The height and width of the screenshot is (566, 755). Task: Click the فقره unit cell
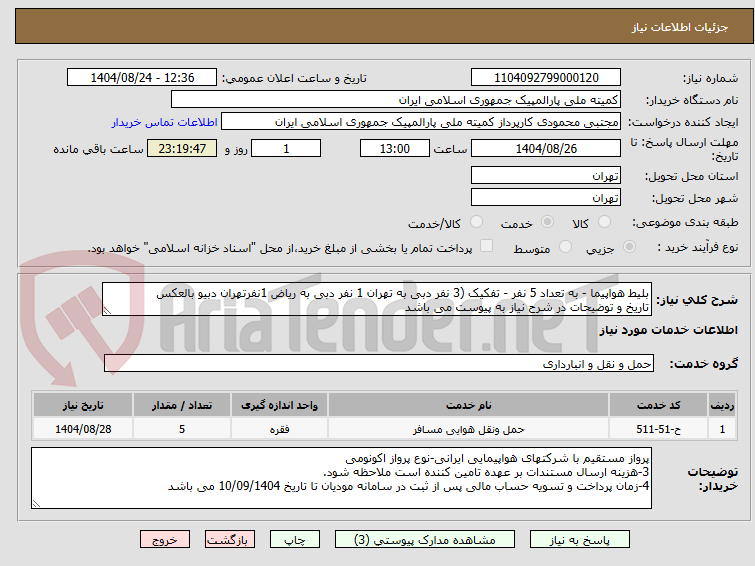[279, 429]
